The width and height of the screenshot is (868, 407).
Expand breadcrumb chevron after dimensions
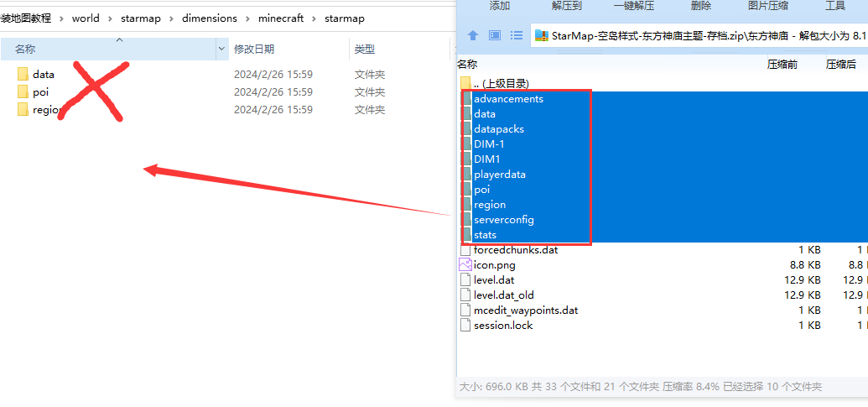tap(248, 18)
